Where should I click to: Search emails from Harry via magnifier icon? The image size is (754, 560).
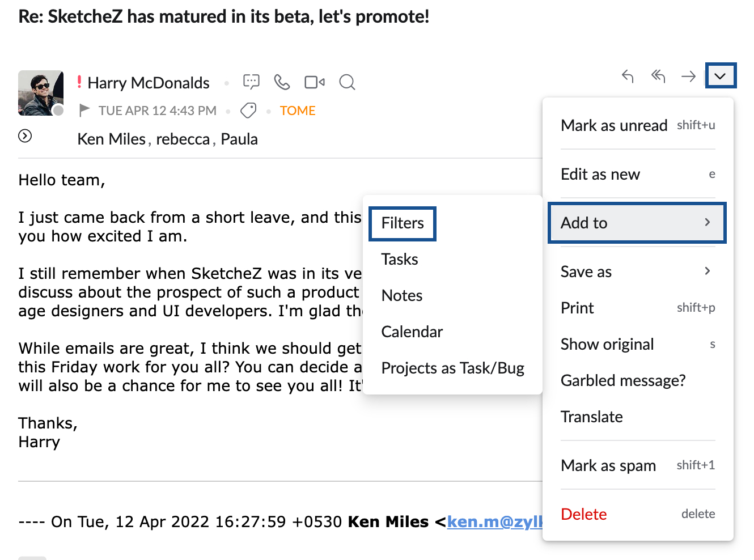(347, 82)
